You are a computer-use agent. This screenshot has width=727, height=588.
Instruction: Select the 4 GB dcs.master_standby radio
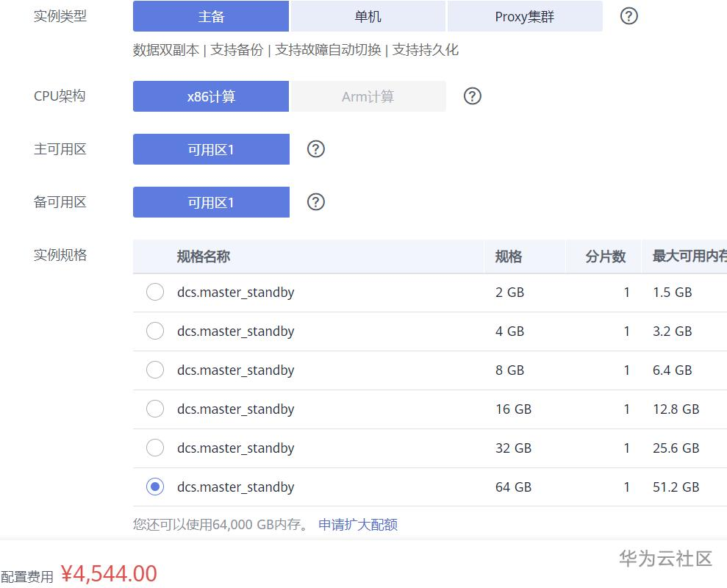[x=155, y=331]
